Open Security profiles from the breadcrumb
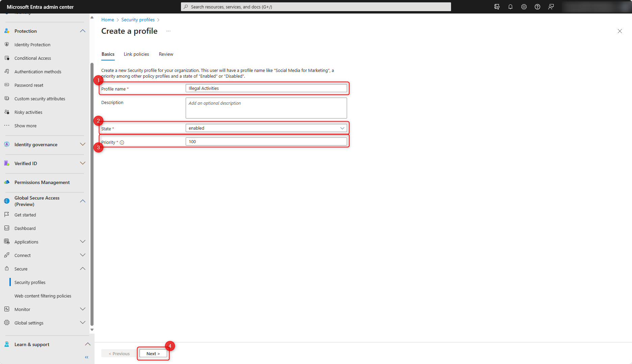This screenshot has width=632, height=364. (x=138, y=20)
